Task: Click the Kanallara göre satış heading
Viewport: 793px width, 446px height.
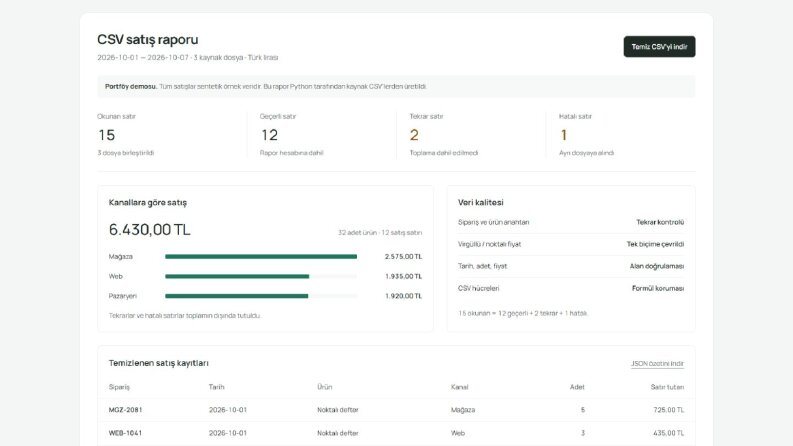Action: 148,203
